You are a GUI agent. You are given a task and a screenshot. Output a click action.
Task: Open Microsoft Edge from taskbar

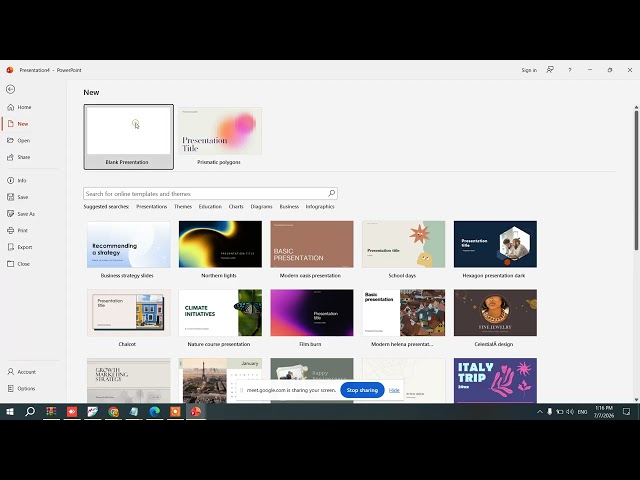pyautogui.click(x=155, y=412)
